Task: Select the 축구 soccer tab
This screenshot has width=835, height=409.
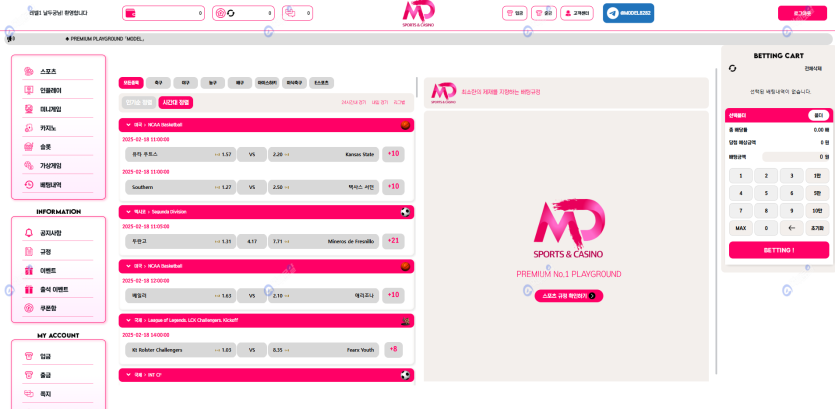Action: (158, 83)
